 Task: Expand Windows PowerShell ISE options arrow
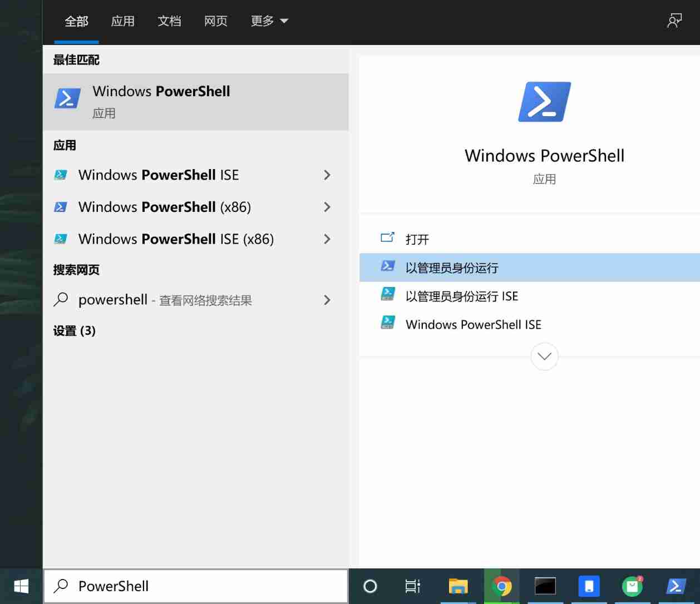point(327,175)
